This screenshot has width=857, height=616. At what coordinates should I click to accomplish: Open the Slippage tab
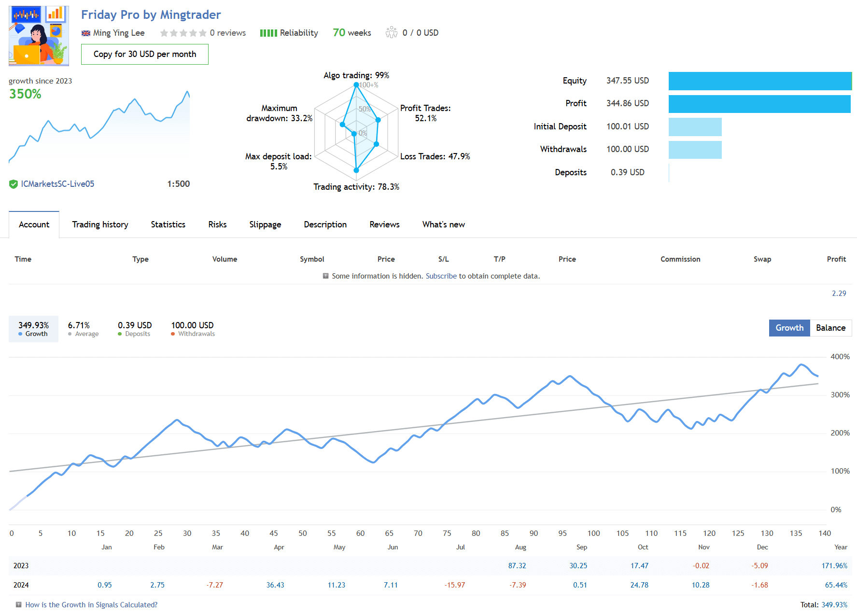265,224
